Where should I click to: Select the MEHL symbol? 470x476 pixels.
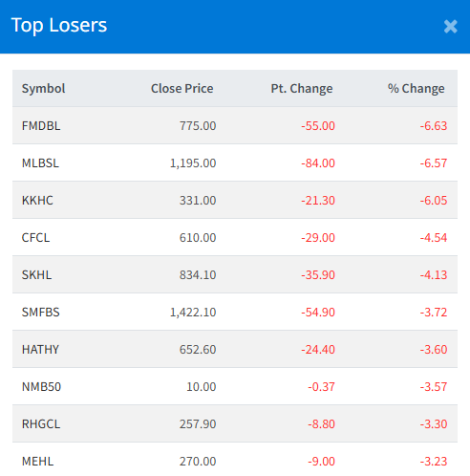37,461
